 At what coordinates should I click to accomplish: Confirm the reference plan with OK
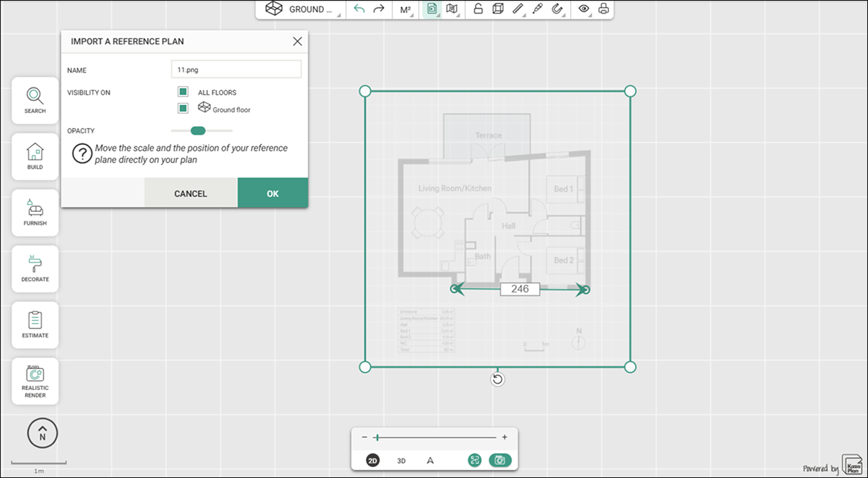273,194
